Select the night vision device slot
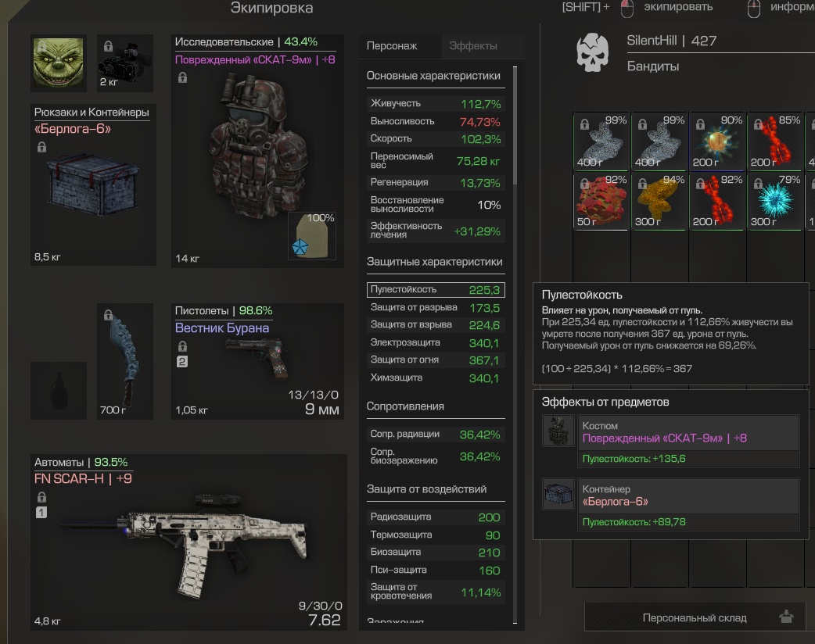Viewport: 815px width, 644px height. pyautogui.click(x=124, y=63)
